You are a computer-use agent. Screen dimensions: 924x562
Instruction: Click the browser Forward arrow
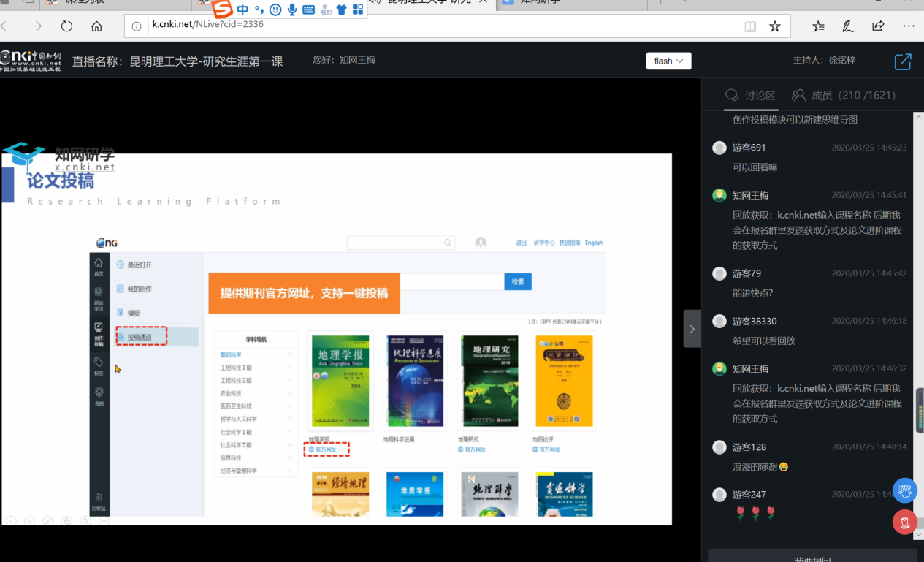(x=36, y=26)
